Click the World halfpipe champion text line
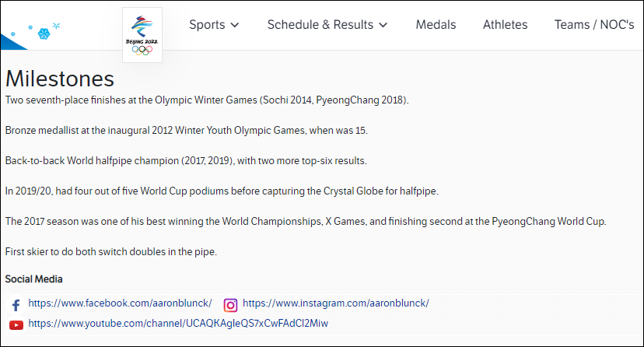This screenshot has height=347, width=644. coord(194,160)
